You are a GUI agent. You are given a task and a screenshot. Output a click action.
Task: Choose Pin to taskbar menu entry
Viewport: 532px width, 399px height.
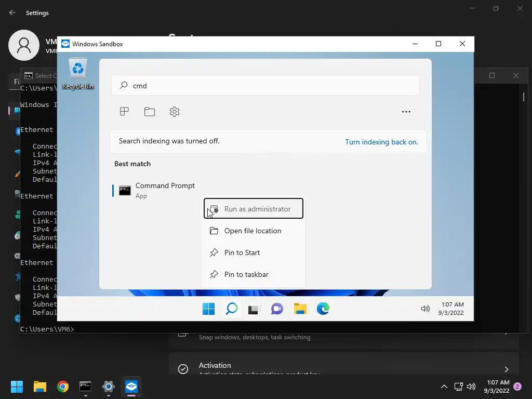pos(254,274)
